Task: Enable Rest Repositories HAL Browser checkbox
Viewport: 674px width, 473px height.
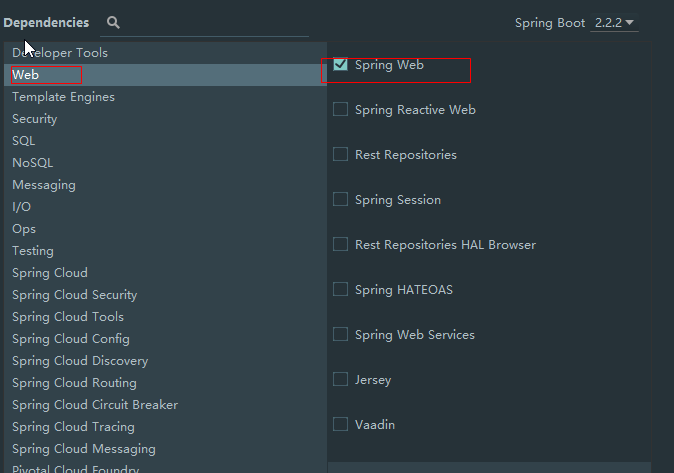Action: point(340,244)
